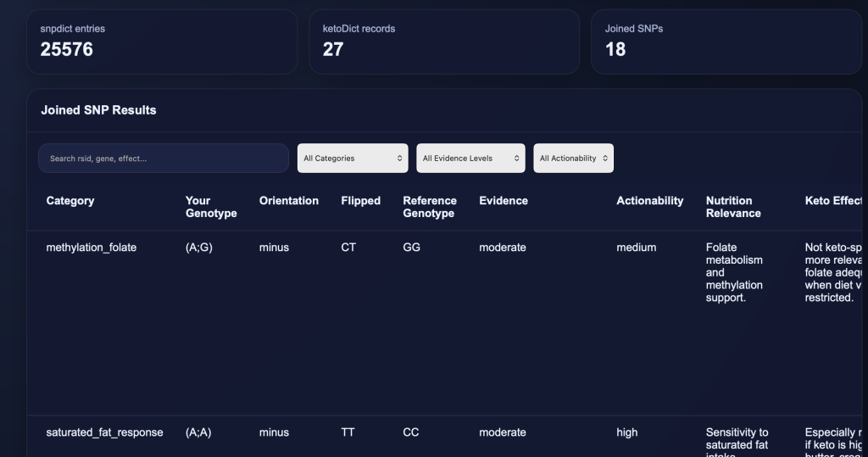
Task: Click the Joined SNP Results heading
Action: 98,110
